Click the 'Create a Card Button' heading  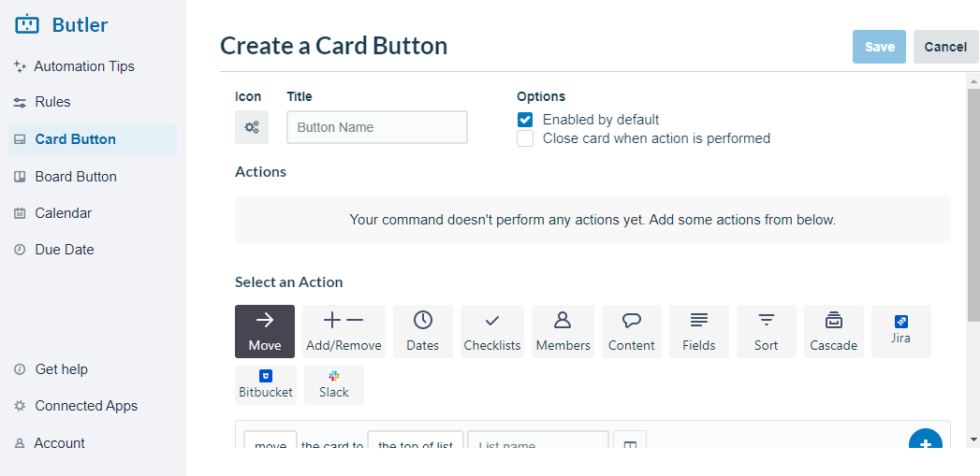click(334, 46)
